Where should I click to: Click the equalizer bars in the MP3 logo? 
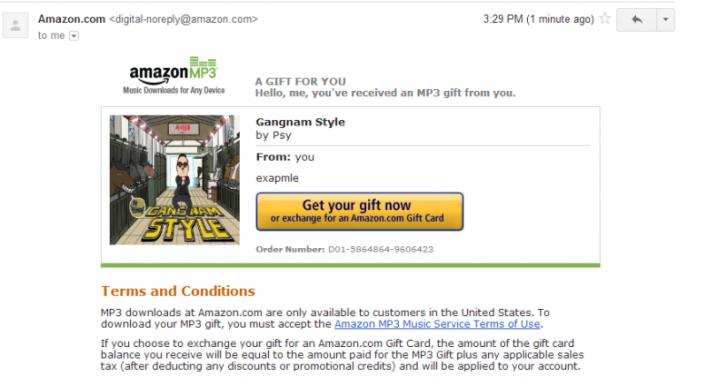point(203,62)
